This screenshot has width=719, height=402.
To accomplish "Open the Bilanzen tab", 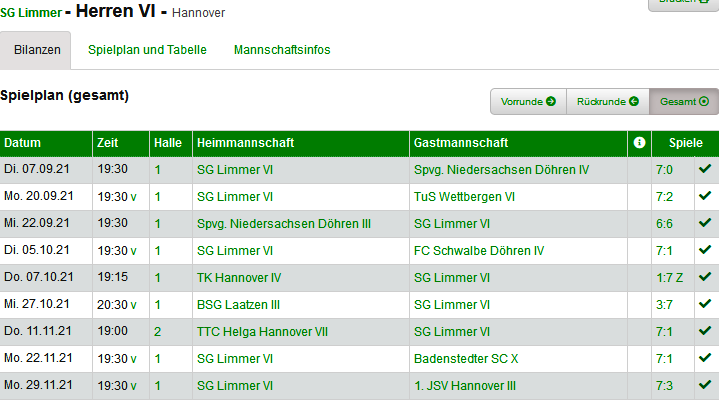I will click(37, 50).
